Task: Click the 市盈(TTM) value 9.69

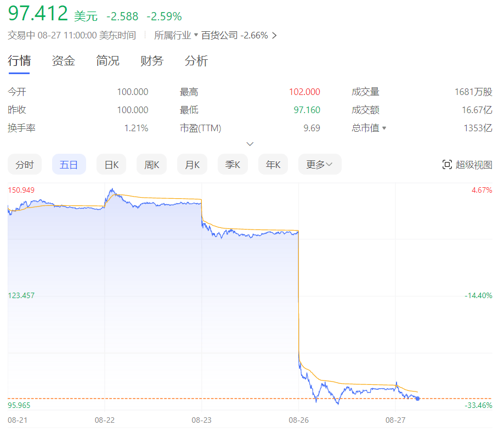Action: pos(312,128)
